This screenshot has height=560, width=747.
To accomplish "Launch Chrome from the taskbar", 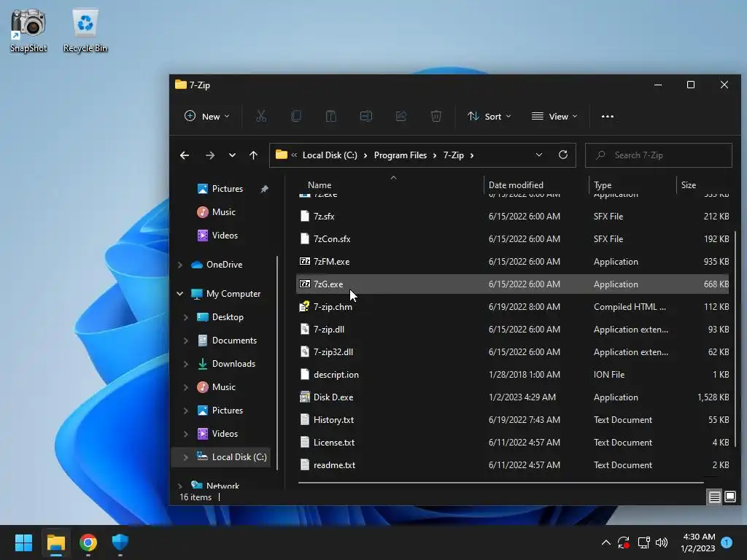I will [x=88, y=542].
